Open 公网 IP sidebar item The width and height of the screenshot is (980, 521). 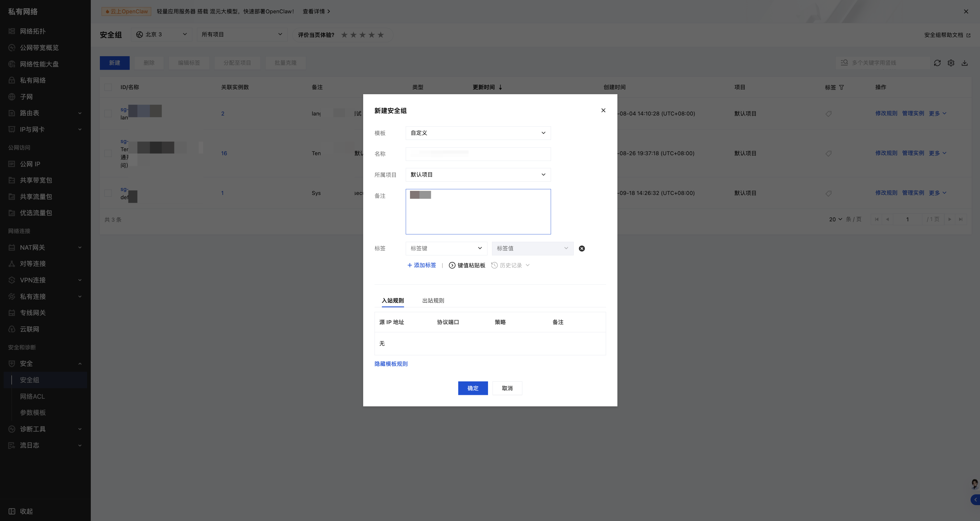[x=30, y=164]
